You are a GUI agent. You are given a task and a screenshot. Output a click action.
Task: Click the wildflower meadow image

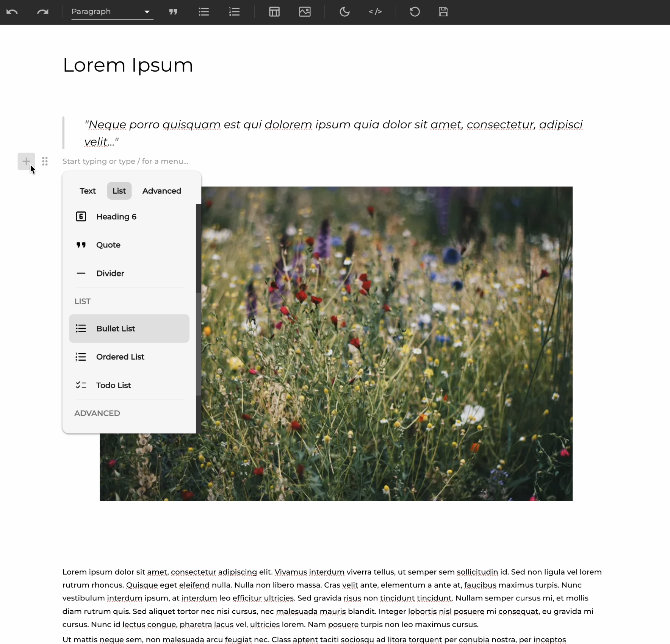(x=387, y=341)
